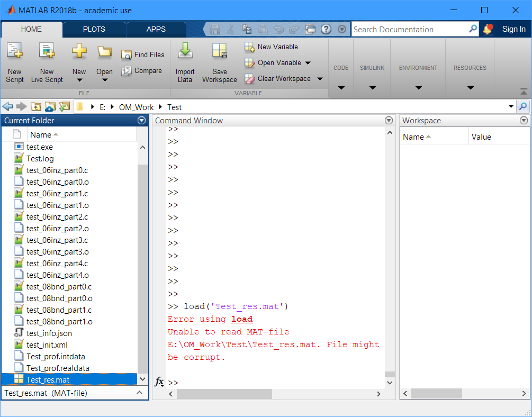Image resolution: width=532 pixels, height=417 pixels.
Task: Click the Switch Windows icon
Action: pos(310,29)
